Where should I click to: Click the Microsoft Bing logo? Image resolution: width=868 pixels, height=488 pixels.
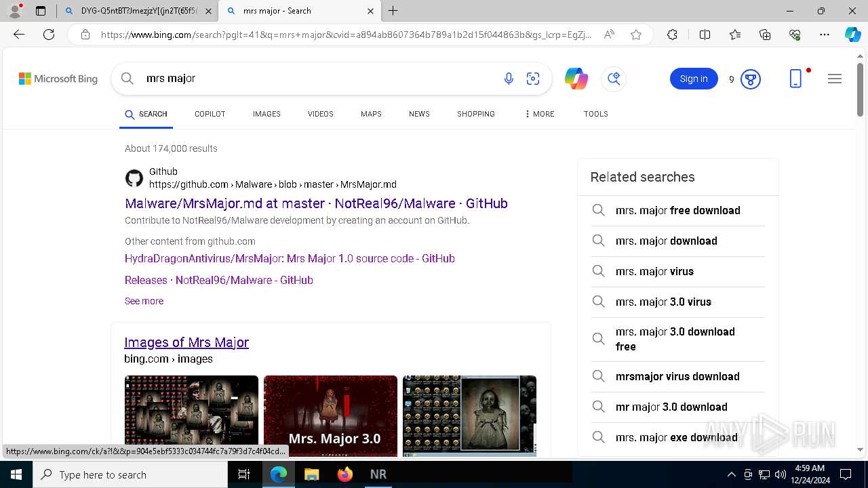point(58,79)
